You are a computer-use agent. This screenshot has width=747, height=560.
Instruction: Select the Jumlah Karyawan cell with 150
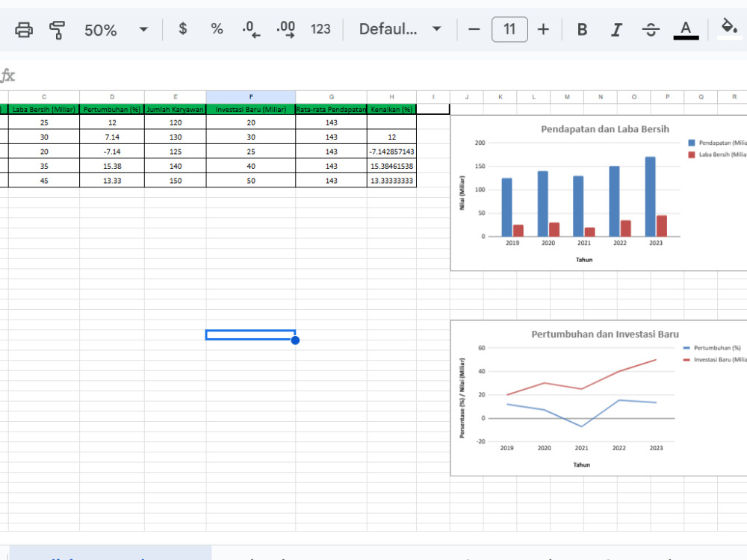coord(176,181)
